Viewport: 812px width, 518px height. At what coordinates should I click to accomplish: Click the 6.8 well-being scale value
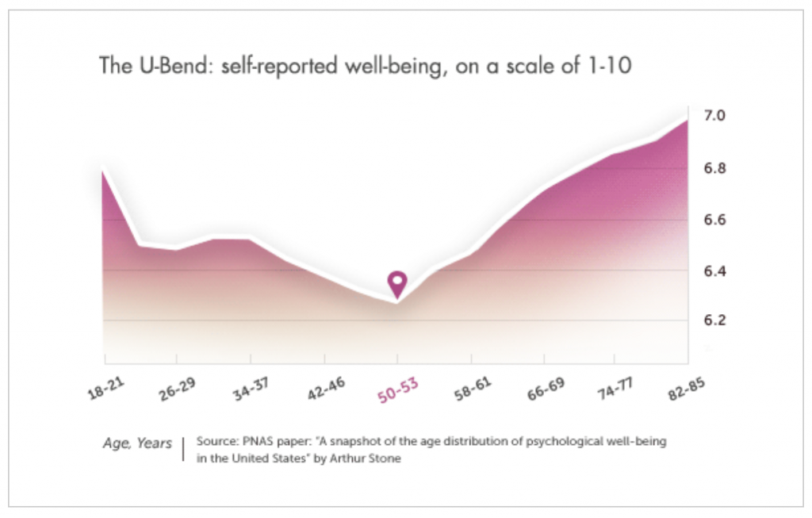(715, 169)
